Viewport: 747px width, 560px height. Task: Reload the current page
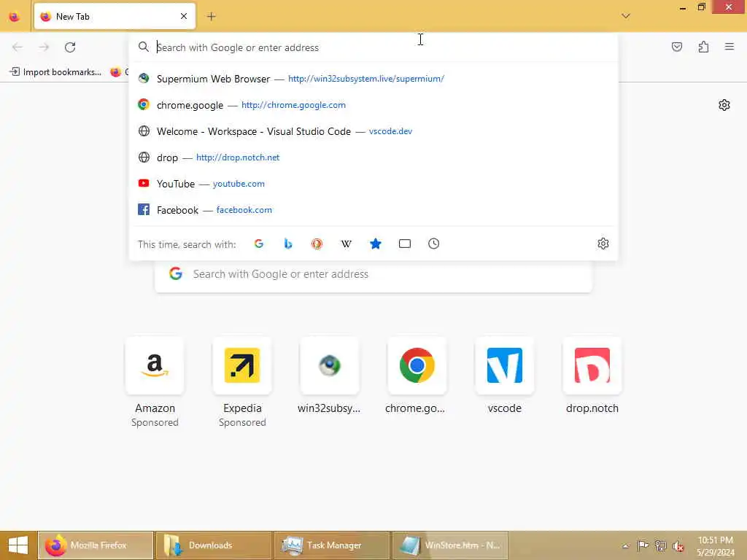tap(70, 47)
